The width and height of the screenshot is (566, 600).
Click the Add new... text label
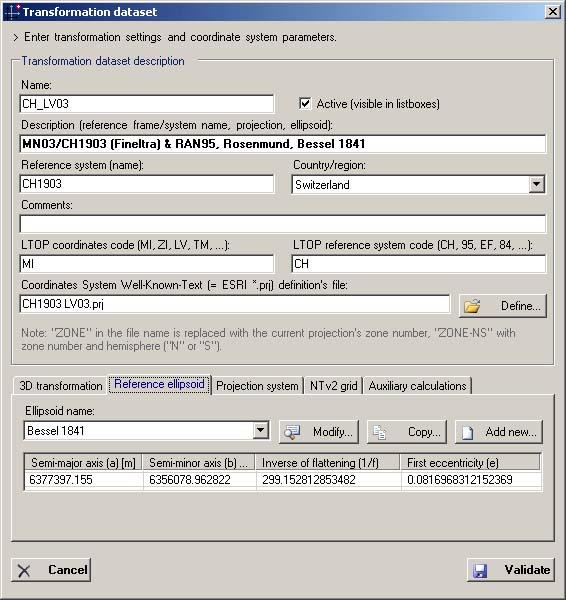[511, 432]
